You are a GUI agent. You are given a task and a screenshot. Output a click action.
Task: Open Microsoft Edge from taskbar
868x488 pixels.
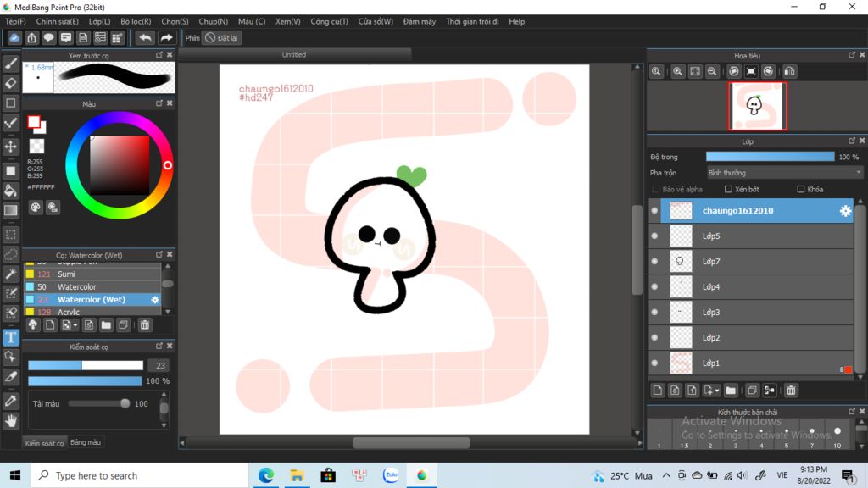coord(265,475)
